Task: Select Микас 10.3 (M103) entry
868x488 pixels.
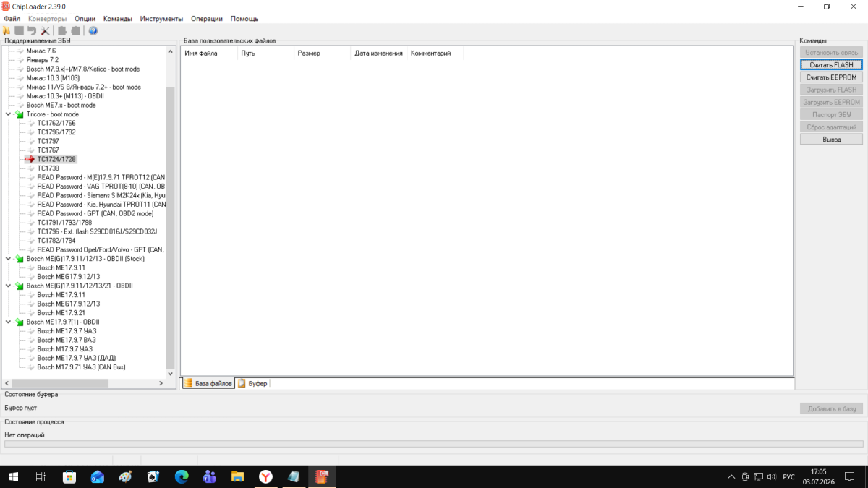Action: 53,78
